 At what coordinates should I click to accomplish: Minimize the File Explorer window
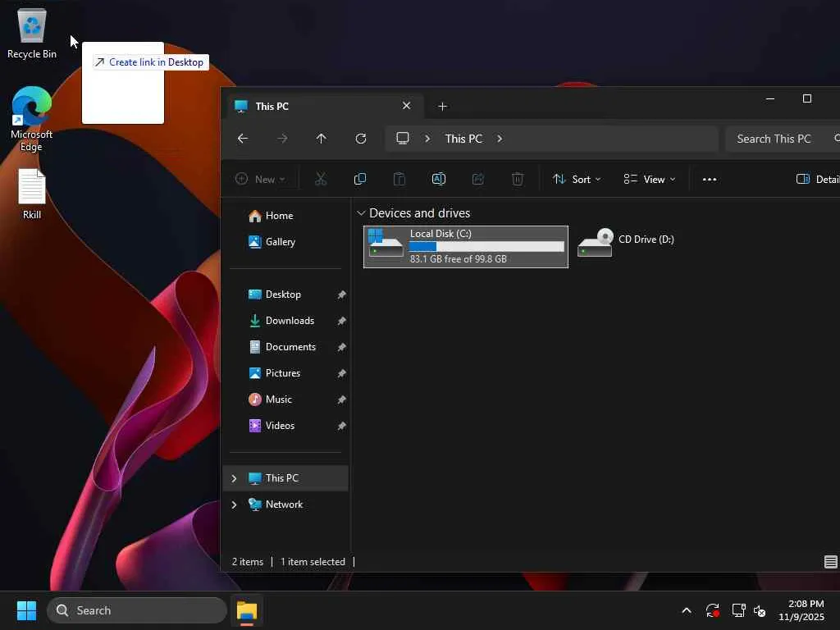[770, 99]
